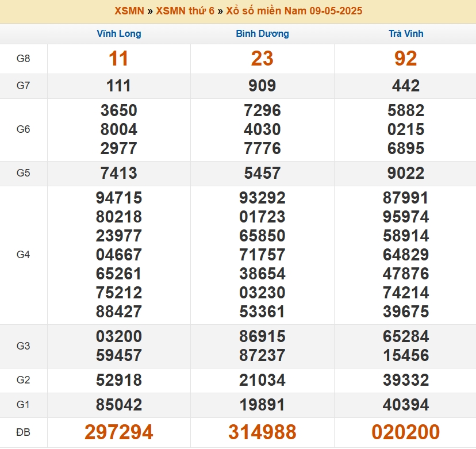The height and width of the screenshot is (449, 476).
Task: Click Bình Dương G8 number 23
Action: (262, 58)
